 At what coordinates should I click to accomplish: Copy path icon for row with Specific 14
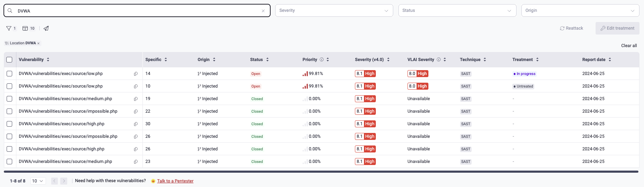click(136, 74)
